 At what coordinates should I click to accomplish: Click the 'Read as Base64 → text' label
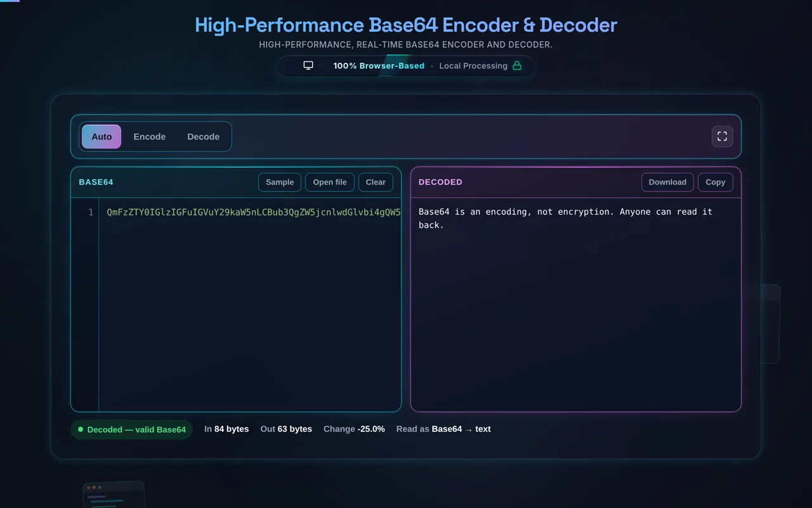click(443, 429)
